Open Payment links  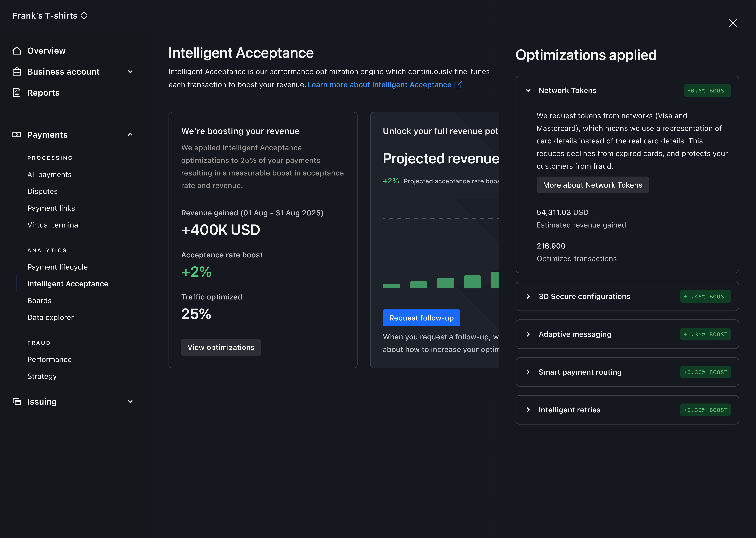click(51, 208)
